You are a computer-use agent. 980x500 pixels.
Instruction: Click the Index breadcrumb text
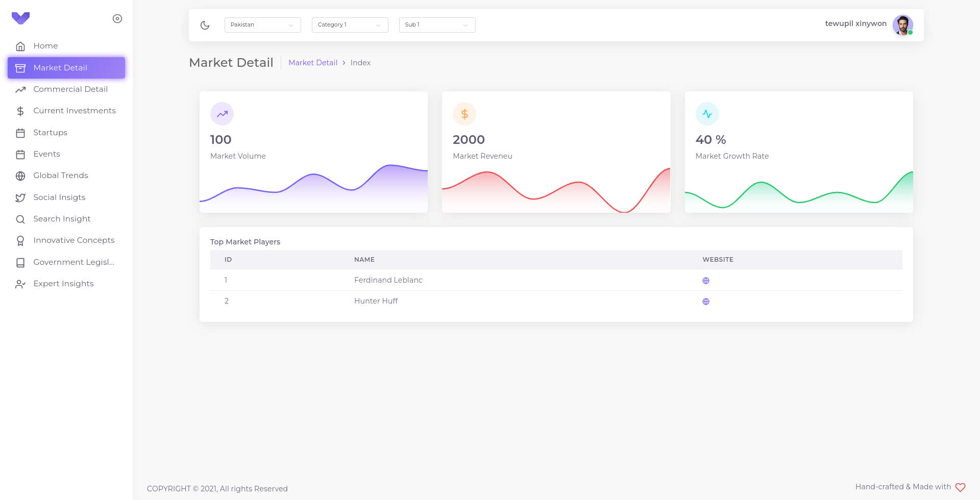[x=360, y=63]
